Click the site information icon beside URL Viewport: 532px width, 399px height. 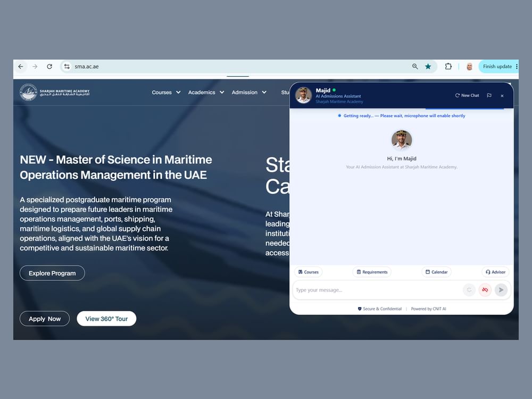(67, 66)
